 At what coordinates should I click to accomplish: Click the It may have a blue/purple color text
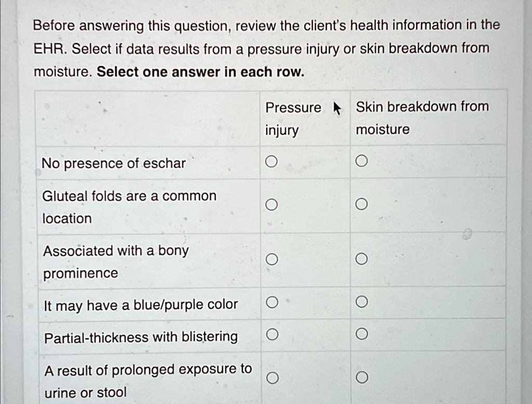pyautogui.click(x=141, y=305)
